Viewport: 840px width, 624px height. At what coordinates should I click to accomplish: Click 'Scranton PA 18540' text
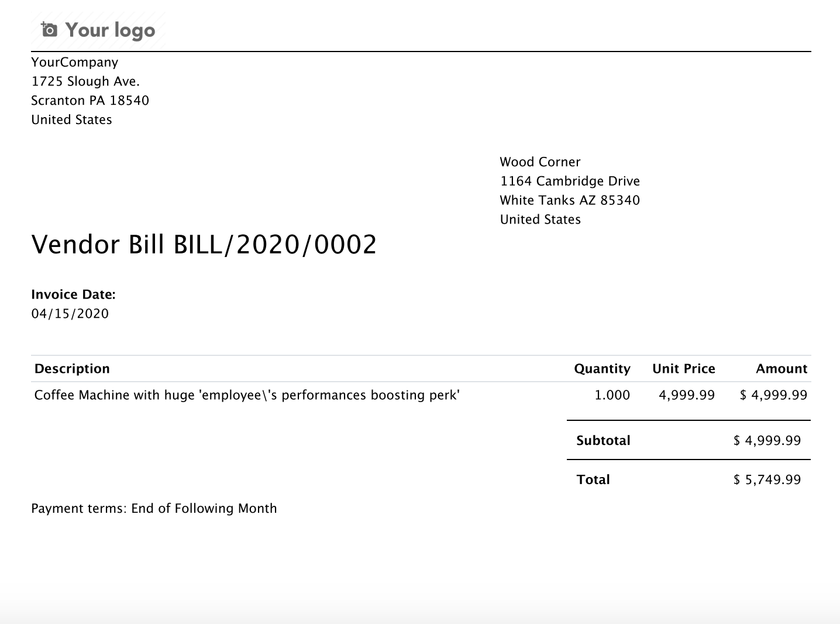pos(90,101)
